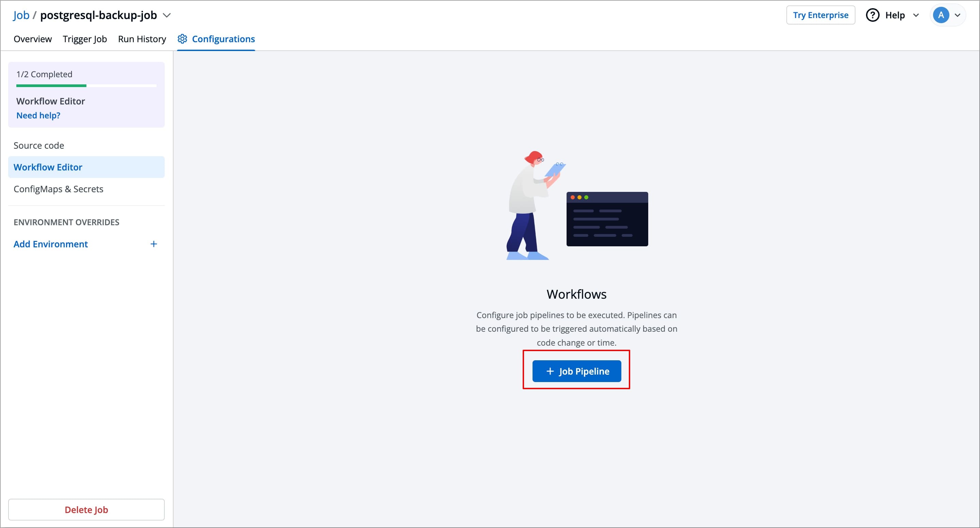Open the Trigger Job tab
The height and width of the screenshot is (528, 980).
[85, 39]
